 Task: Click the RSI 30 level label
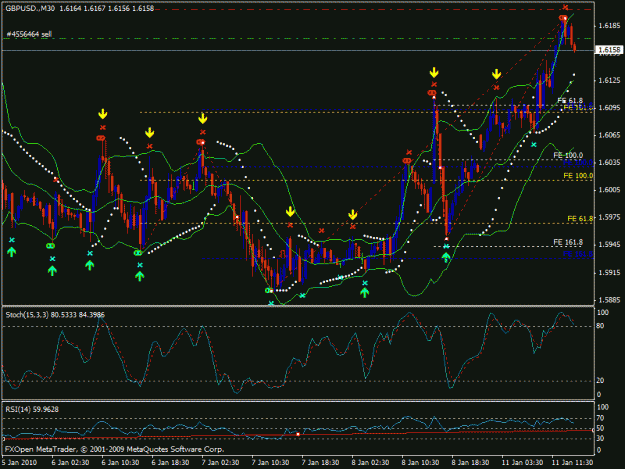click(601, 438)
